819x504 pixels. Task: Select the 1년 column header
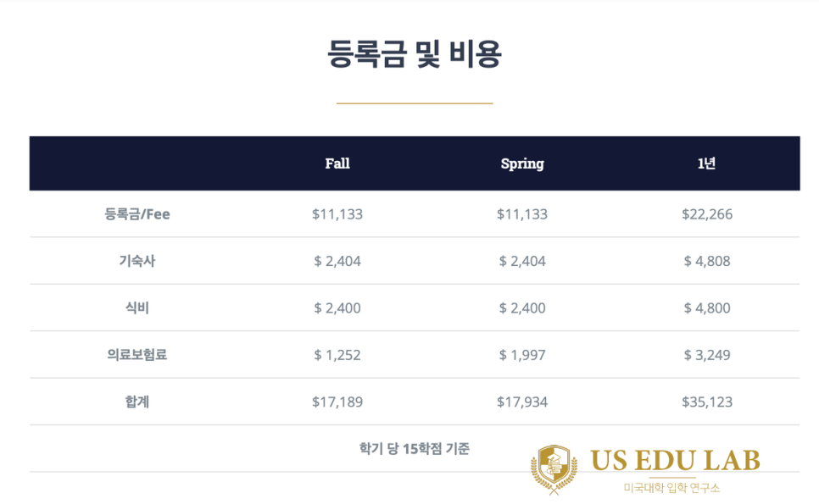point(707,163)
